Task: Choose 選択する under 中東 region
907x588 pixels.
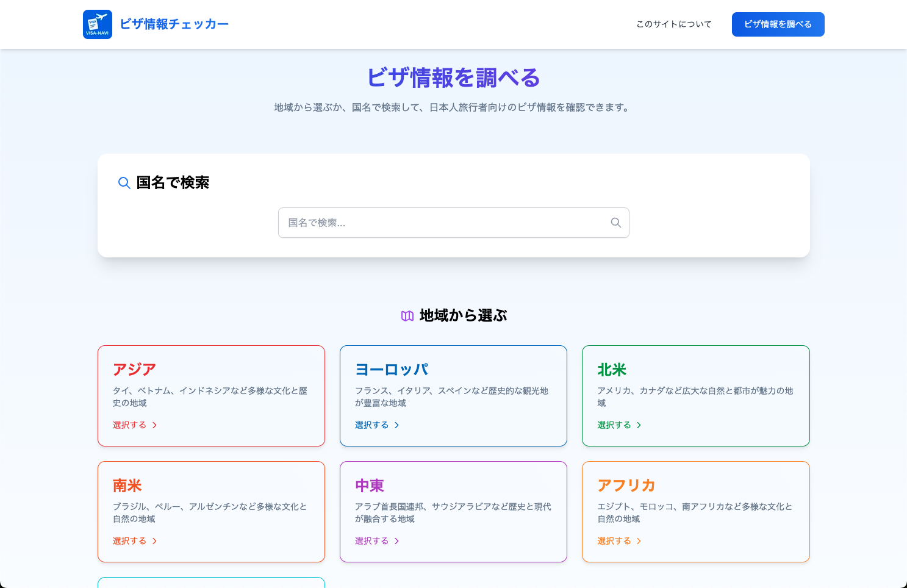Action: [x=371, y=541]
